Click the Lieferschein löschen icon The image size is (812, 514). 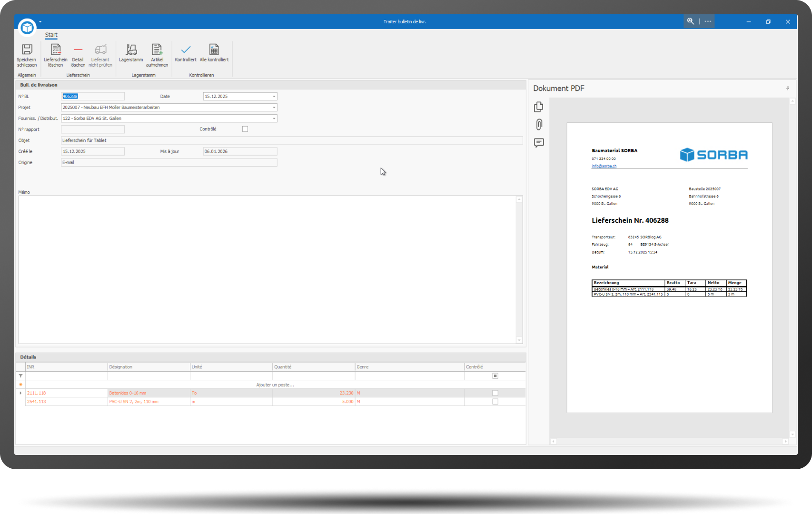56,50
